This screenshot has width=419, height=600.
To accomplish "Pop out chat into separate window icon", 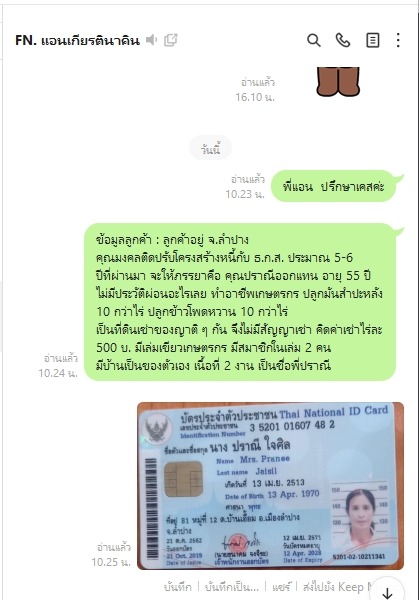I will [x=171, y=40].
